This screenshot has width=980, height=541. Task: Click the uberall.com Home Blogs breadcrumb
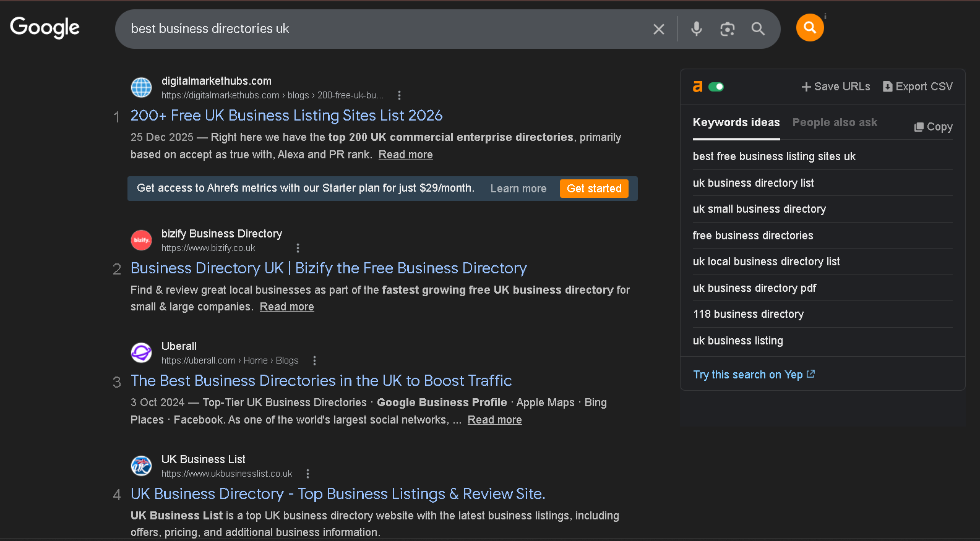(x=230, y=360)
